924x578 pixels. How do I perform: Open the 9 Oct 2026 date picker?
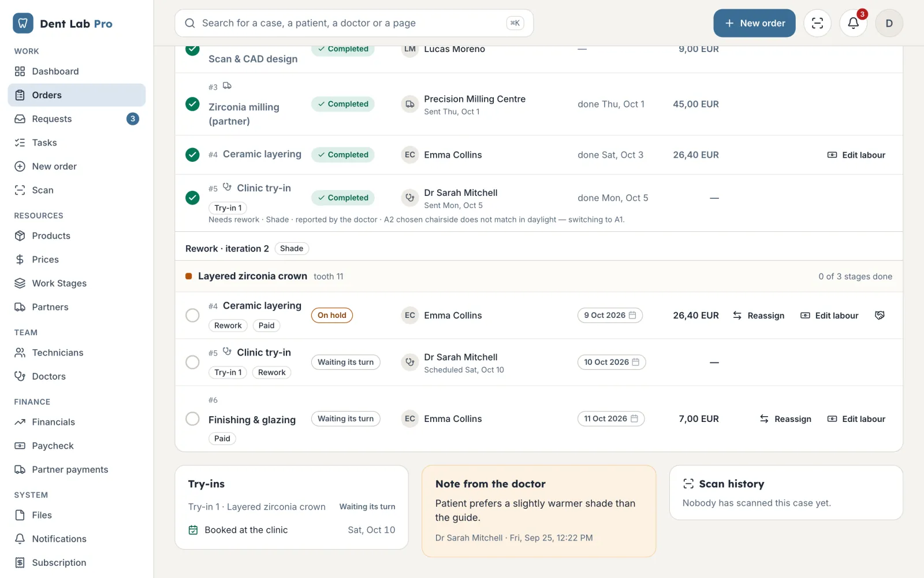click(x=610, y=315)
